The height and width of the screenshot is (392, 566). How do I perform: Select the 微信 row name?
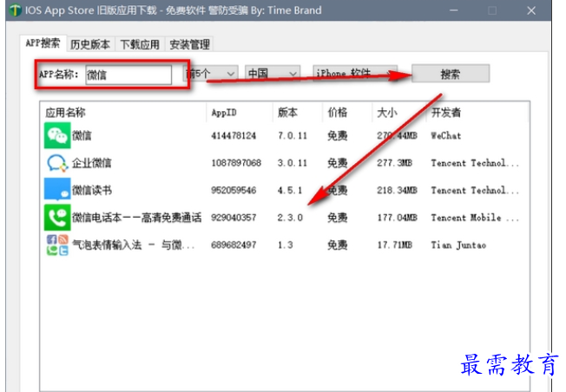click(82, 135)
